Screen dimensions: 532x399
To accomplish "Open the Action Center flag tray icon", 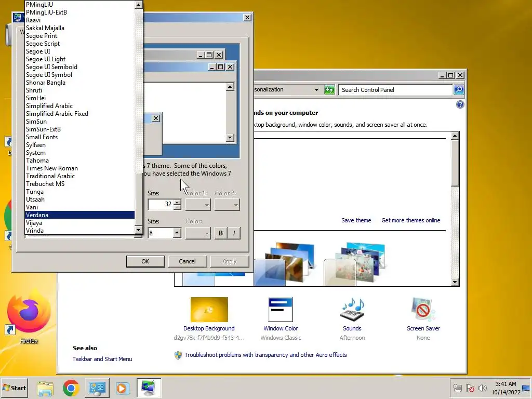I will tap(470, 388).
